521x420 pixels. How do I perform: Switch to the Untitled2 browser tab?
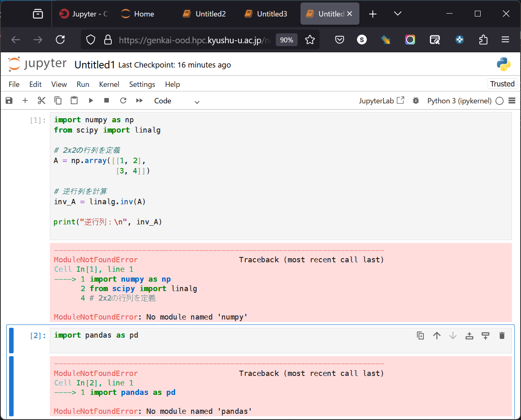(205, 14)
